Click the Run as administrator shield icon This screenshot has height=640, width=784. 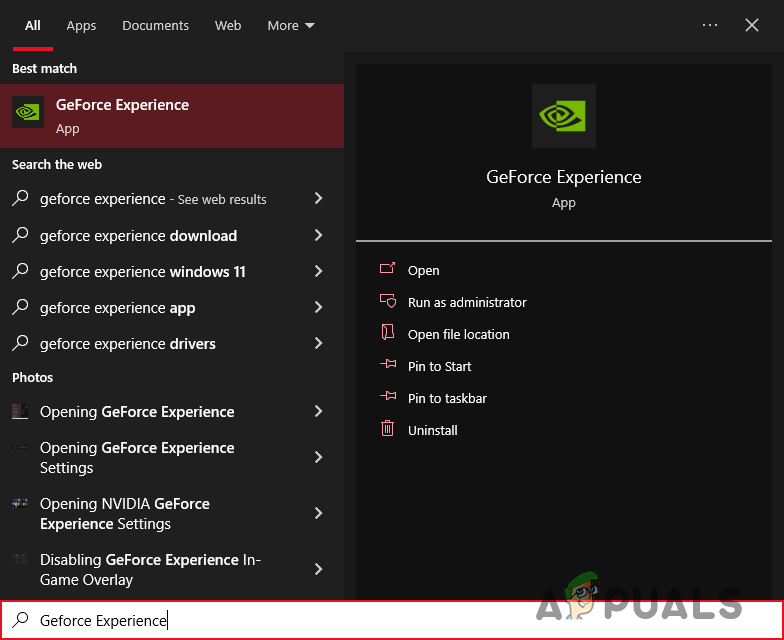388,301
